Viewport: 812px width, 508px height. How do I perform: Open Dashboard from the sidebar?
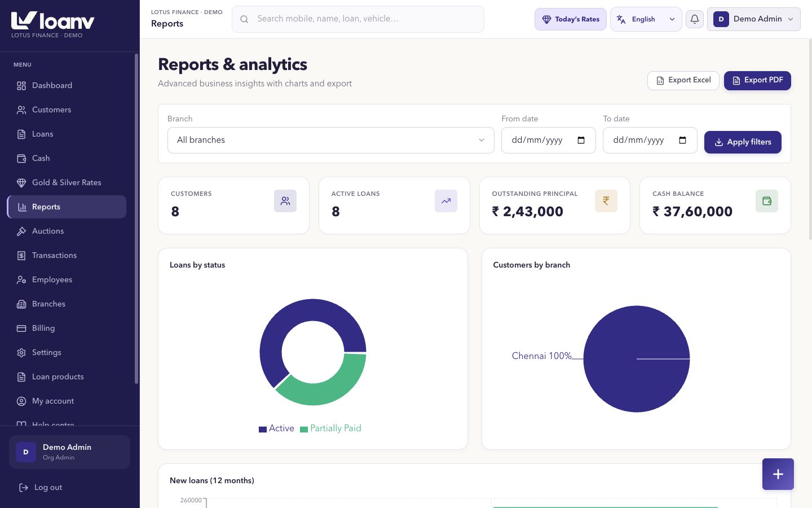67,85
